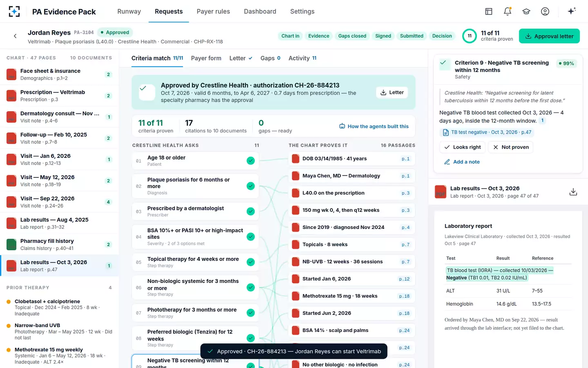The height and width of the screenshot is (368, 588).
Task: Click the 99% confidence badge
Action: click(x=566, y=63)
